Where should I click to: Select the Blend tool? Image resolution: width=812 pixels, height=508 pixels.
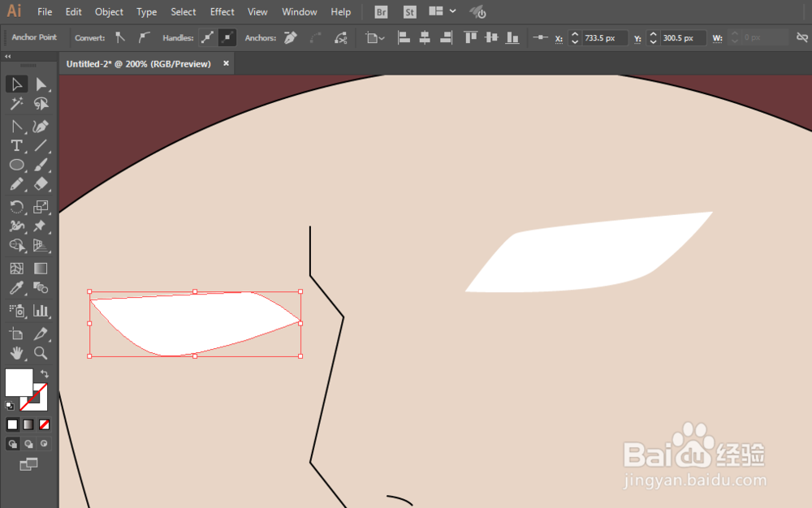click(41, 287)
